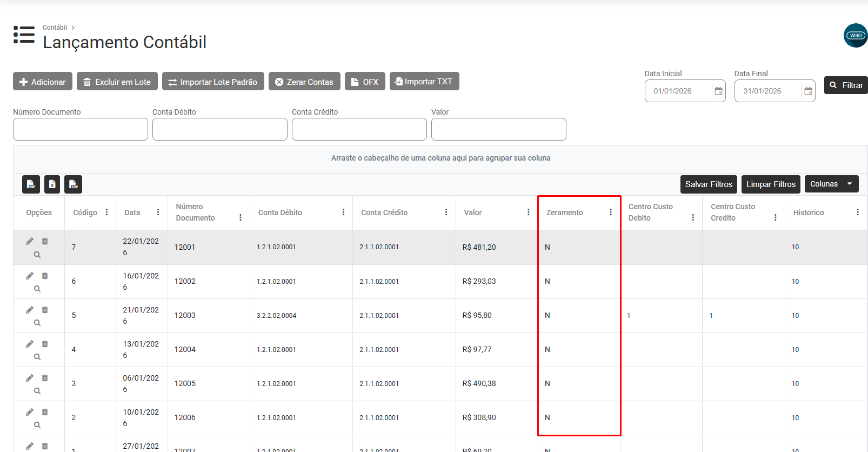This screenshot has height=452, width=868.
Task: Click the Importar TXT button
Action: pos(424,81)
